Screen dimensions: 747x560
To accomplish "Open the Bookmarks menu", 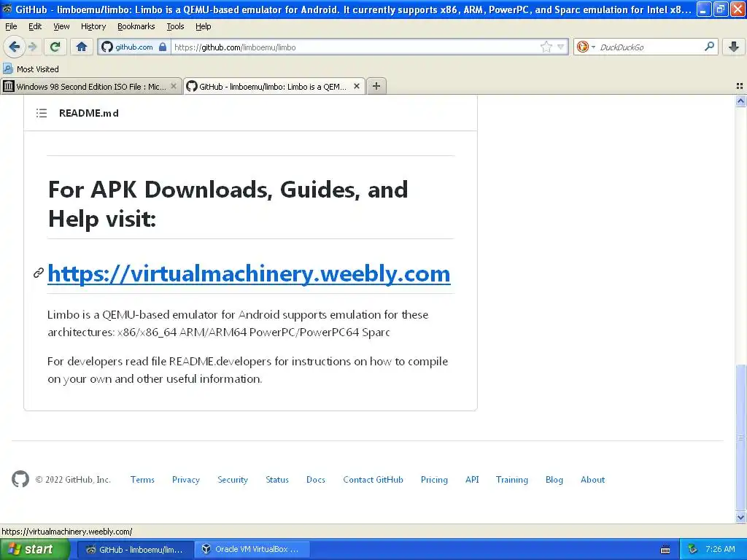I will pos(136,26).
